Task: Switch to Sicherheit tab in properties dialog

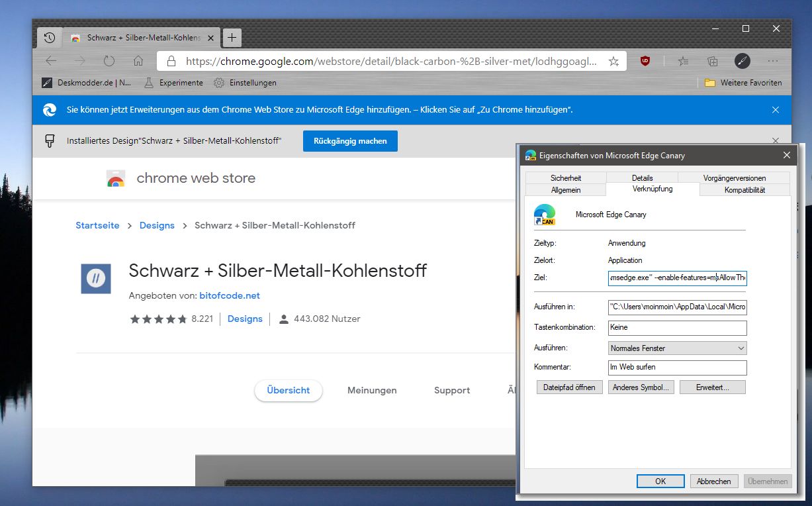Action: 566,177
